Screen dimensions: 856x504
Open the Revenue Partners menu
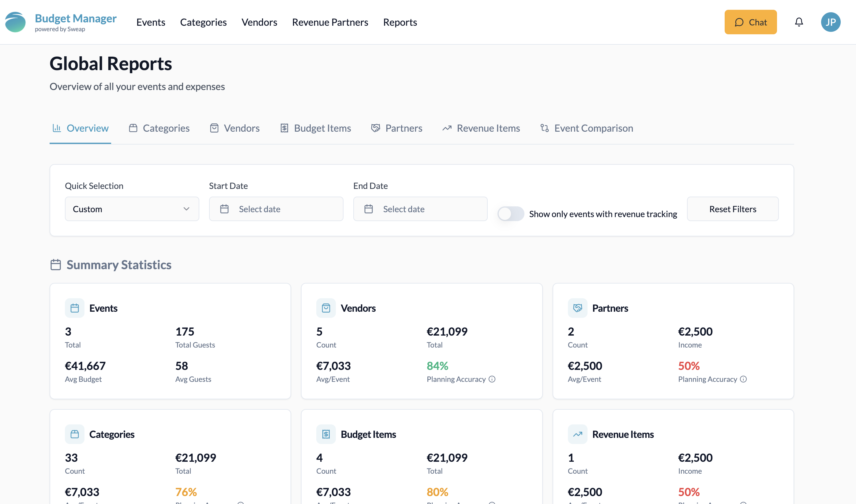point(330,22)
